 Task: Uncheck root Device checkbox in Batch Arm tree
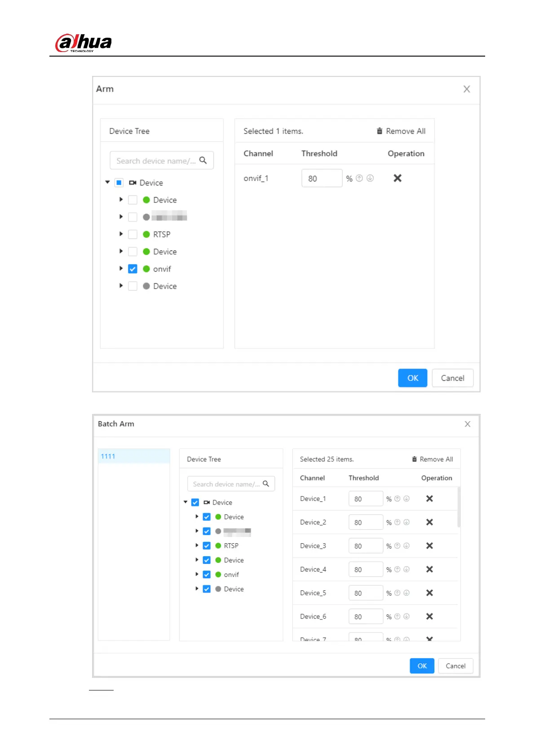[x=195, y=502]
